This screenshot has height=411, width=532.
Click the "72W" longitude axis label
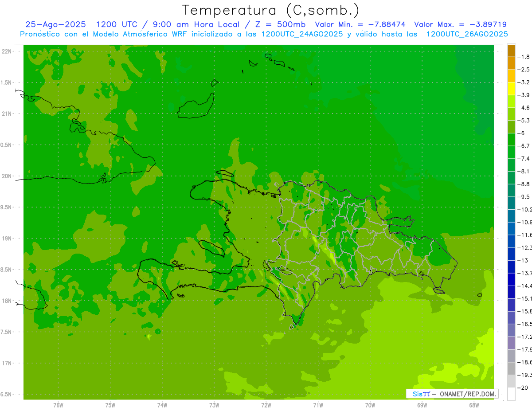(x=266, y=405)
